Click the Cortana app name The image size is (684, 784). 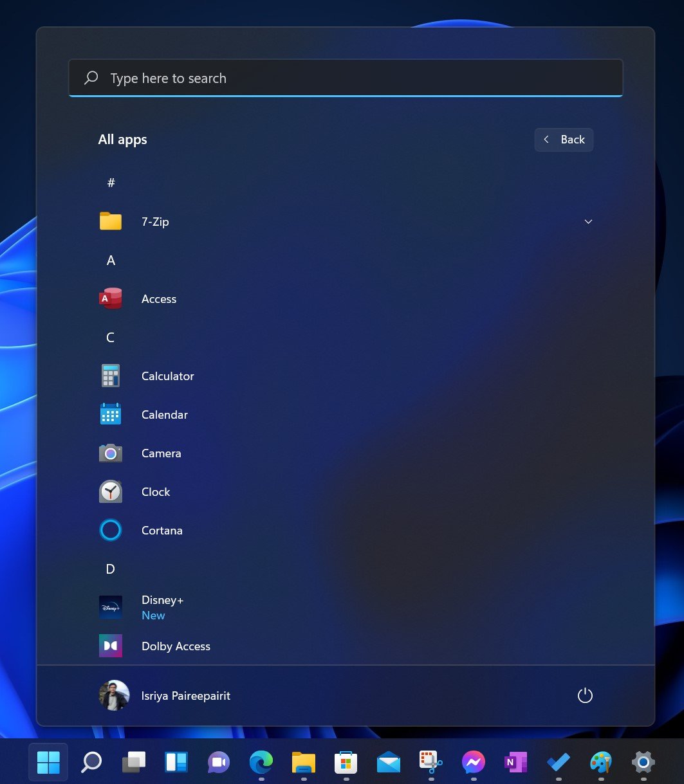click(162, 530)
